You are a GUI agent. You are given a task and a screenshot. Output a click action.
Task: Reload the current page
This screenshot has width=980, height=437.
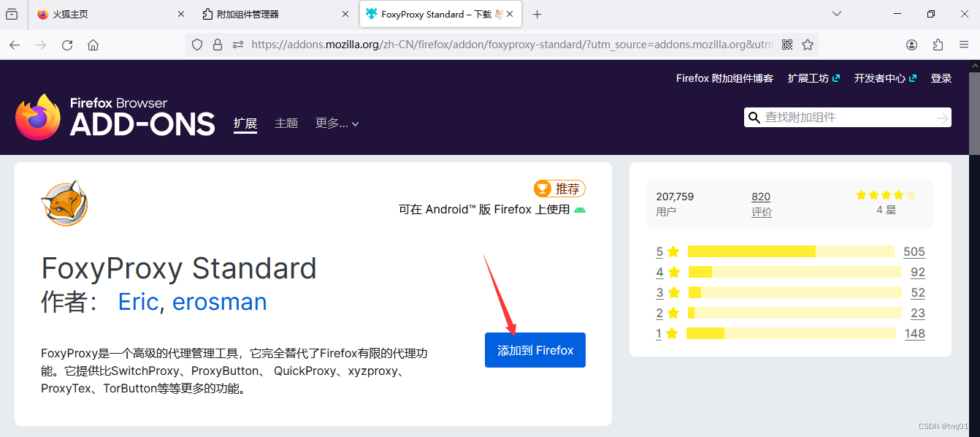[67, 45]
